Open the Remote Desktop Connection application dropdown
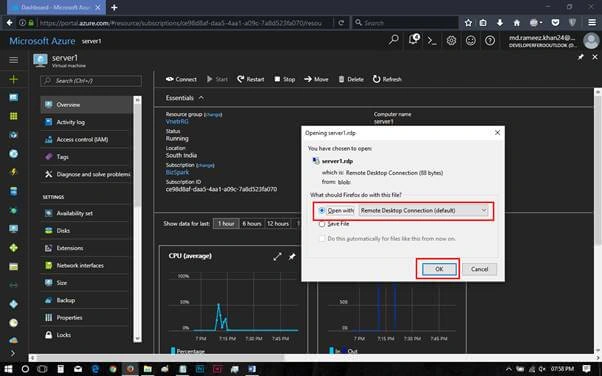The width and height of the screenshot is (602, 376). (423, 210)
